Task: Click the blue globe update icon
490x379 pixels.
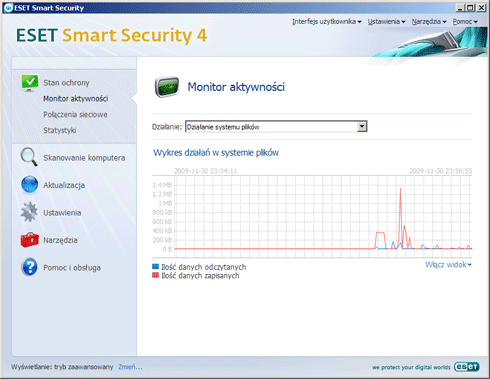Action: pyautogui.click(x=29, y=185)
